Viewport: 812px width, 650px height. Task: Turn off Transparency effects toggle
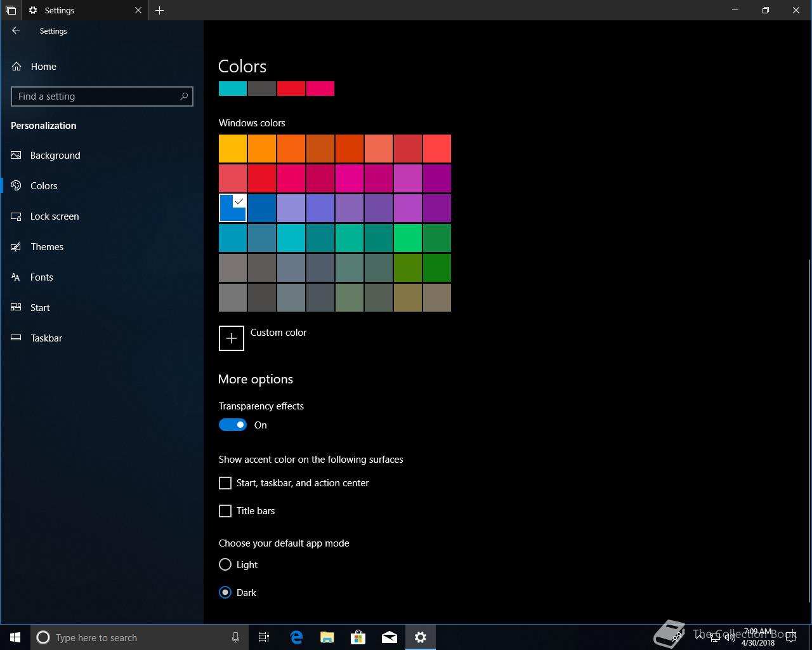233,425
